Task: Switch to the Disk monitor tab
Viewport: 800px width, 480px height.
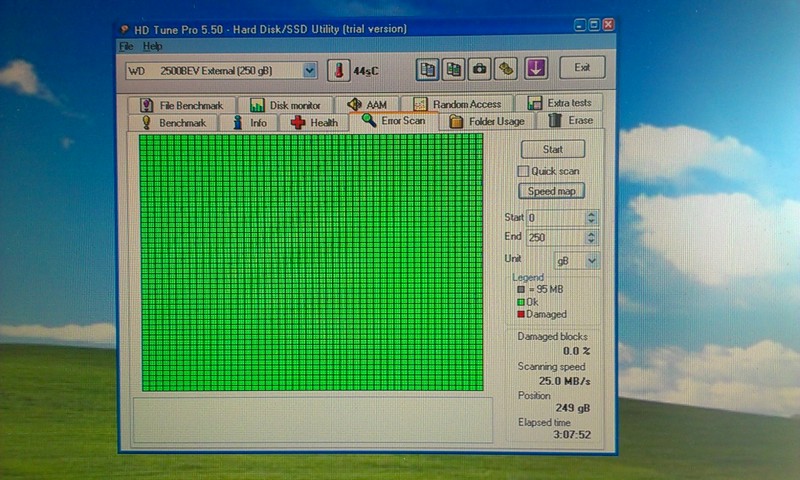Action: tap(285, 105)
